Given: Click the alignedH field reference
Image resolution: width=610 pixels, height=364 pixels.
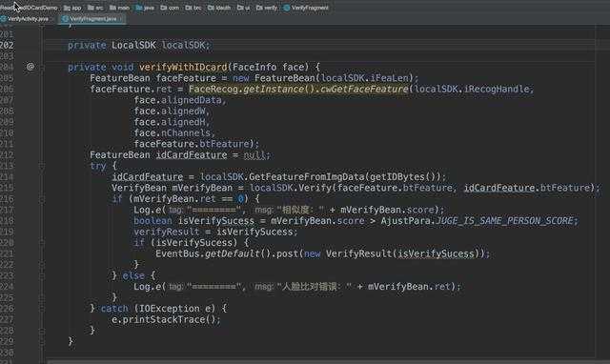Looking at the screenshot, I should (x=183, y=122).
